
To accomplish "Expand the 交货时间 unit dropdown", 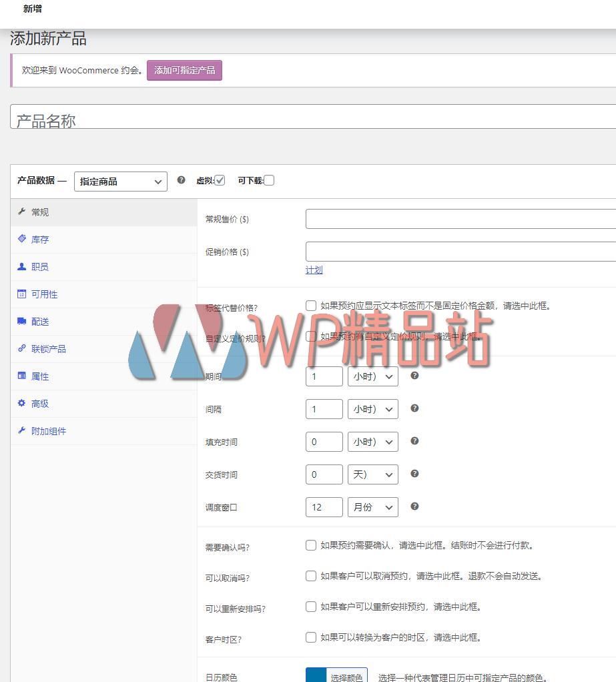I will (x=372, y=474).
